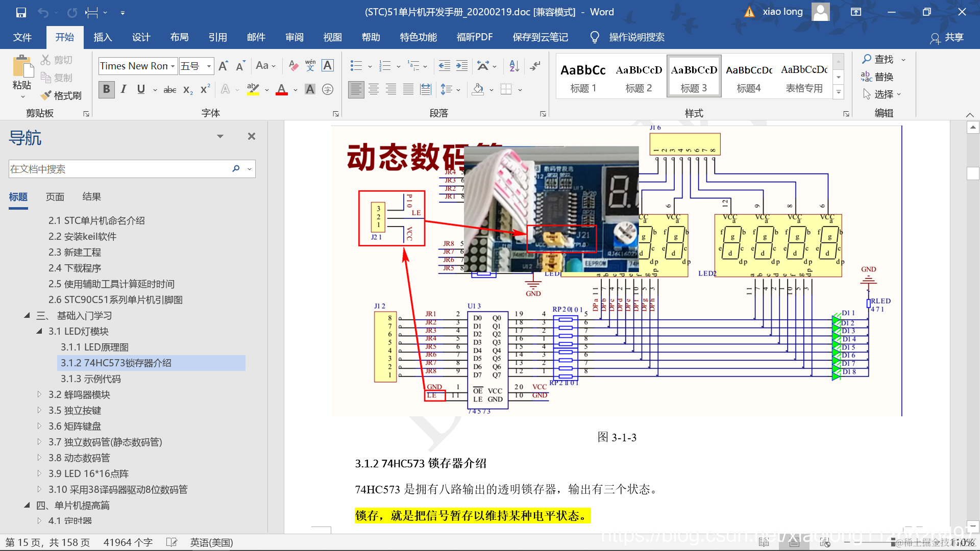
Task: Expand the 3.2 蜂鸣器模块 navigation heading
Action: tap(39, 394)
